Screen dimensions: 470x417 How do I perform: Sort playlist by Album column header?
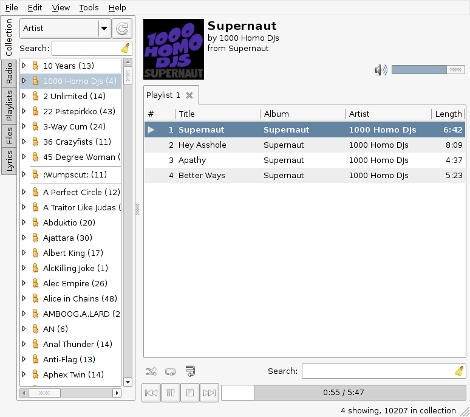(x=303, y=114)
